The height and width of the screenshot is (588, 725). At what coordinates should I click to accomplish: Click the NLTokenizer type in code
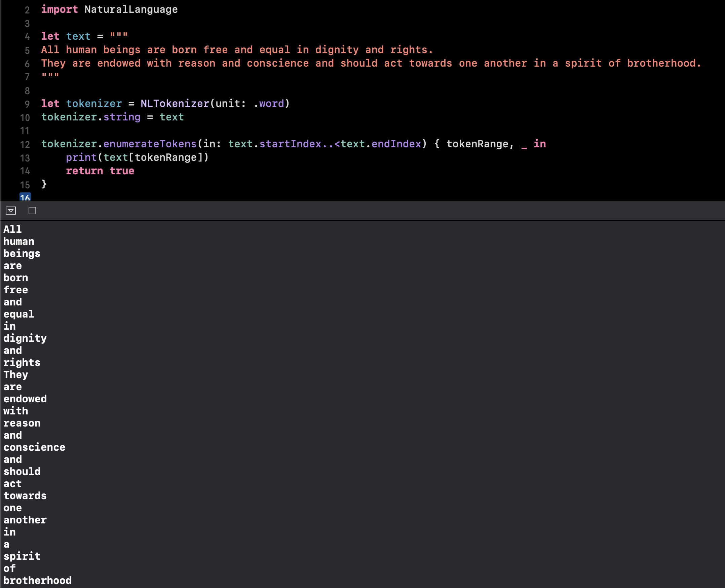click(x=175, y=104)
